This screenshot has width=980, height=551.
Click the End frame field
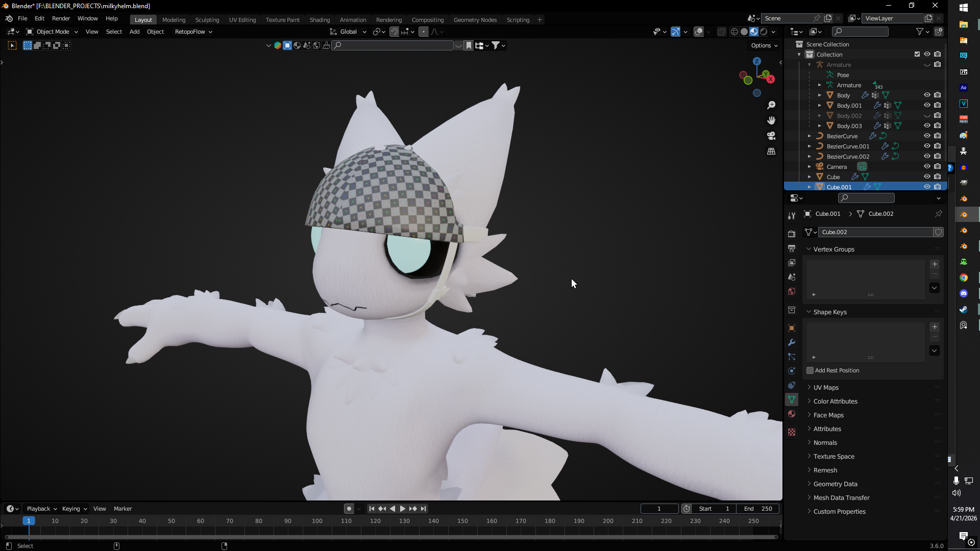(758, 509)
